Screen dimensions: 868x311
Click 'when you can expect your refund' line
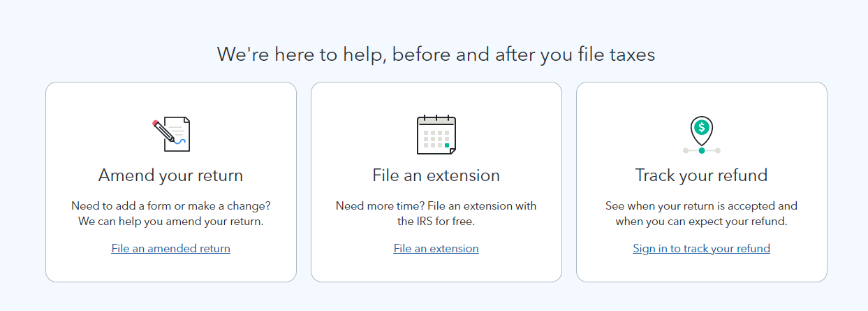701,222
